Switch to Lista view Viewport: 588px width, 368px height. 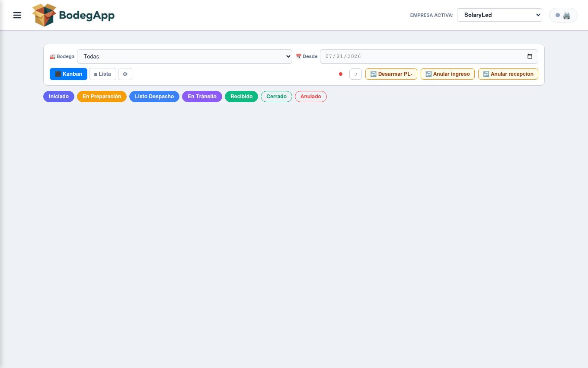pos(102,74)
